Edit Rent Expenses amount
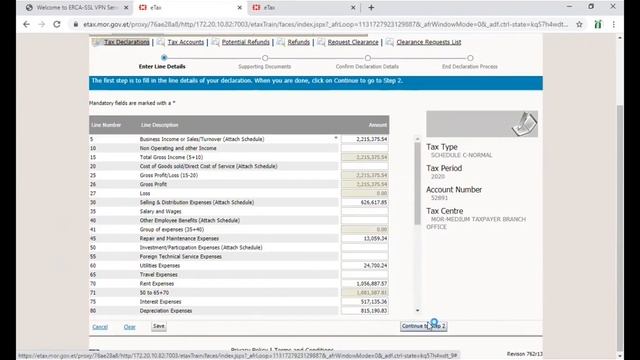This screenshot has height=360, width=640. click(x=365, y=284)
